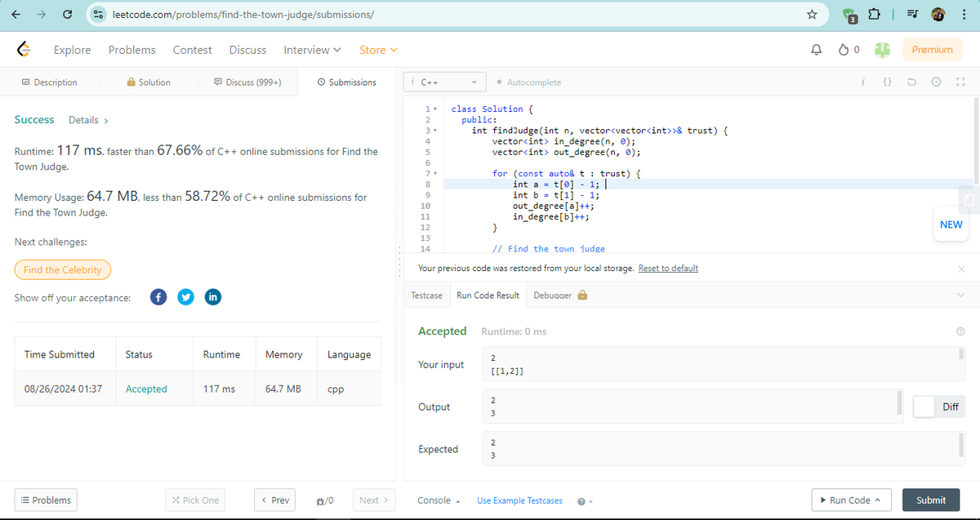Viewport: 980px width, 520px height.
Task: Click the Submit button
Action: pos(931,500)
